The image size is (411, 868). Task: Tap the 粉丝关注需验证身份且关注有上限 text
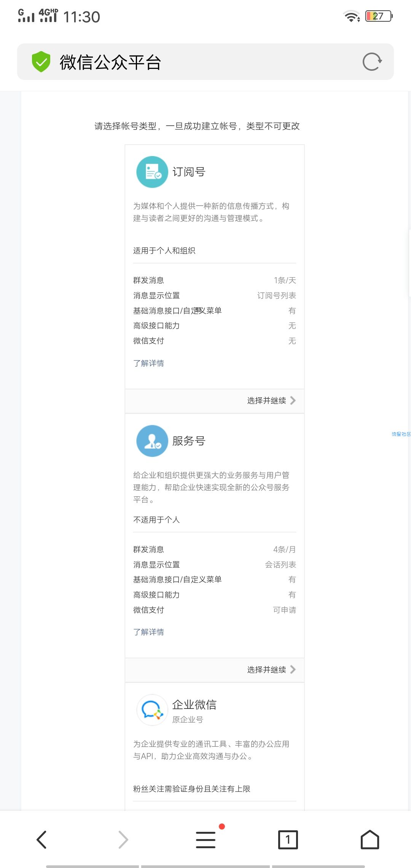192,789
